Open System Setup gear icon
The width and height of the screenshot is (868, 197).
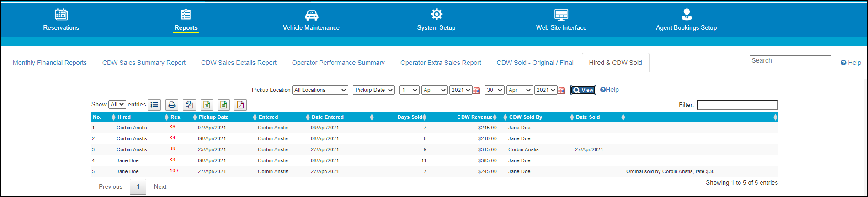tap(437, 14)
